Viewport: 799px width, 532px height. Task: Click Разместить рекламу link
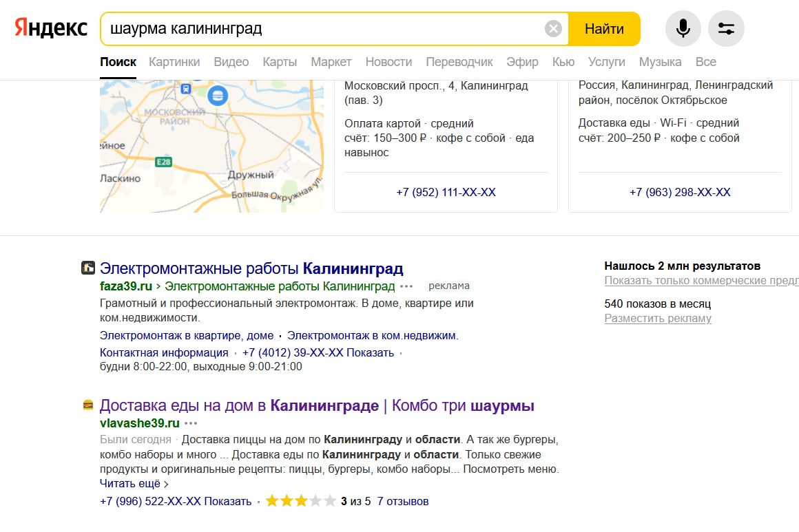(x=658, y=319)
